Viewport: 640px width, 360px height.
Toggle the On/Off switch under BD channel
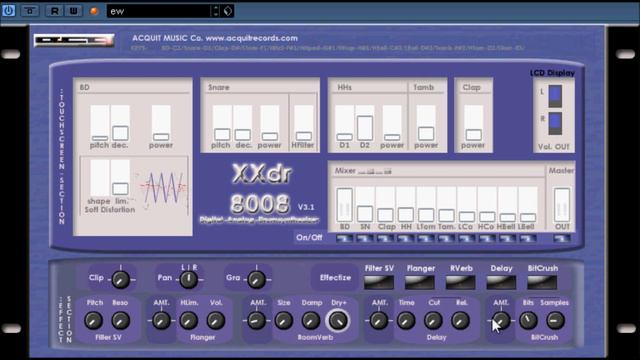pyautogui.click(x=344, y=238)
